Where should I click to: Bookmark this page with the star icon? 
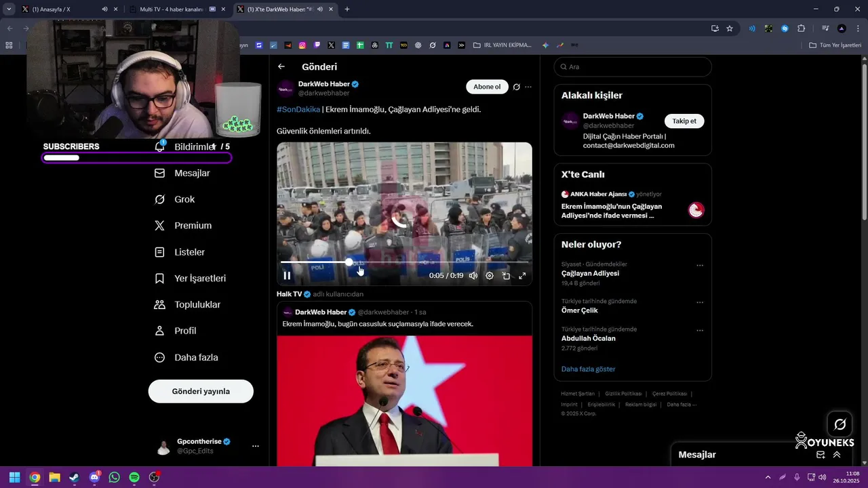click(730, 28)
